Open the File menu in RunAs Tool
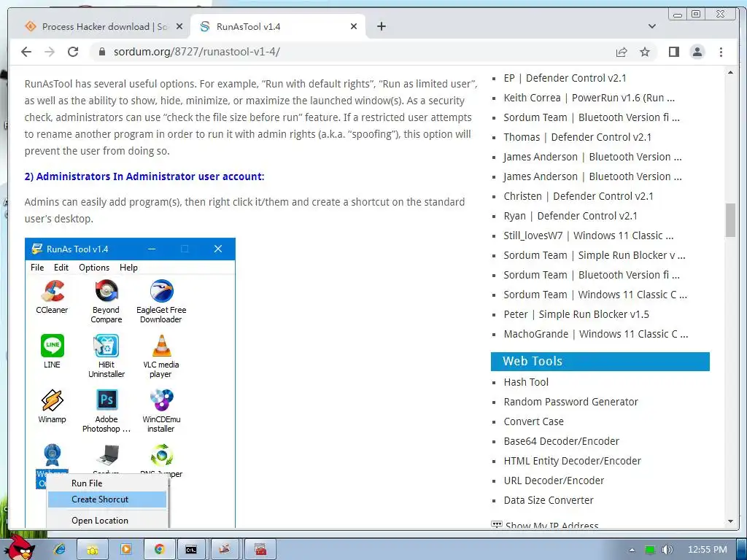Image resolution: width=747 pixels, height=560 pixels. click(37, 268)
